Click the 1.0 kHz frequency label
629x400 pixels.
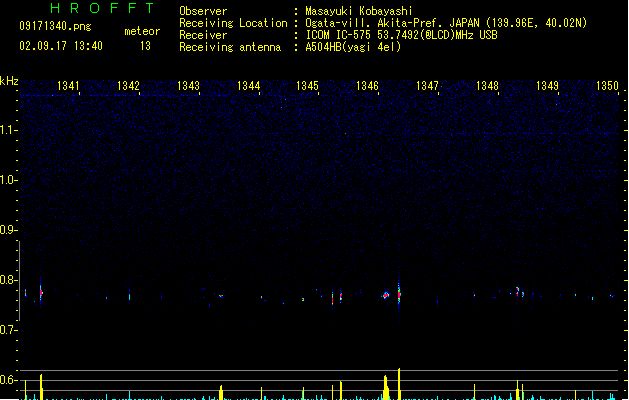8,180
